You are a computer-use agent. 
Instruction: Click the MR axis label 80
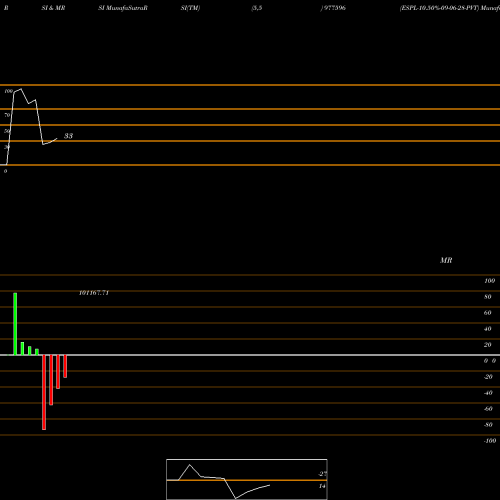[x=488, y=297]
